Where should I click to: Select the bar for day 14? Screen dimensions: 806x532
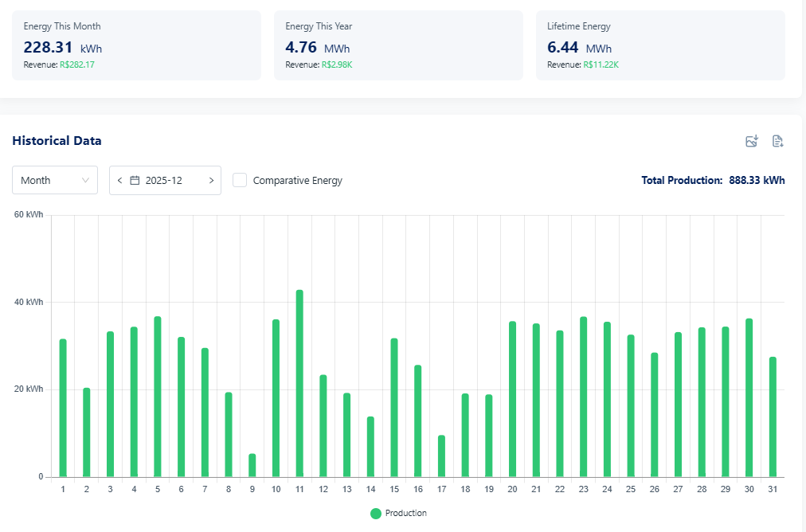pyautogui.click(x=370, y=447)
